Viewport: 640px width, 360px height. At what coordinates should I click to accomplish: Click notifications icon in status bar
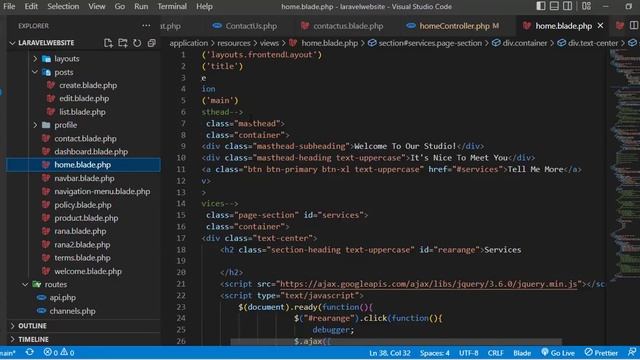(632, 352)
